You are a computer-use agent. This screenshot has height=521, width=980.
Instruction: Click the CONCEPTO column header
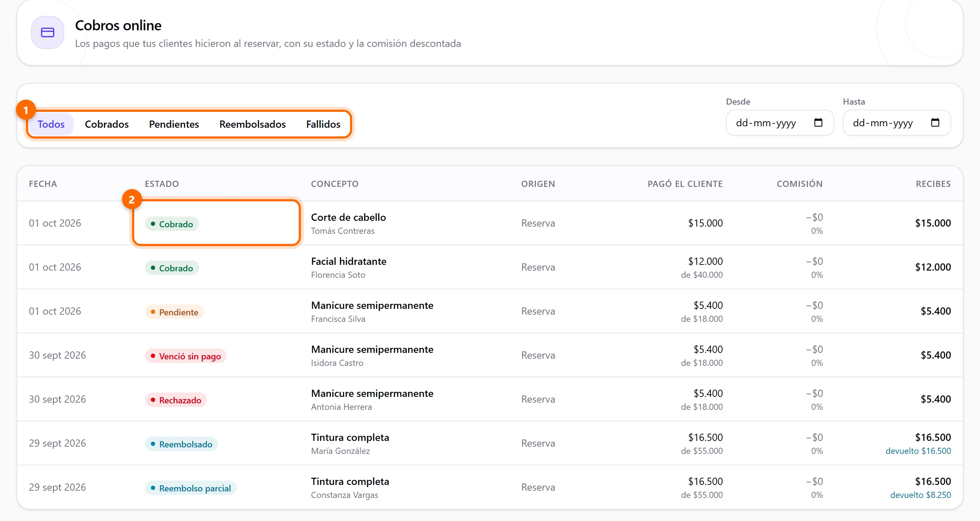pos(334,184)
